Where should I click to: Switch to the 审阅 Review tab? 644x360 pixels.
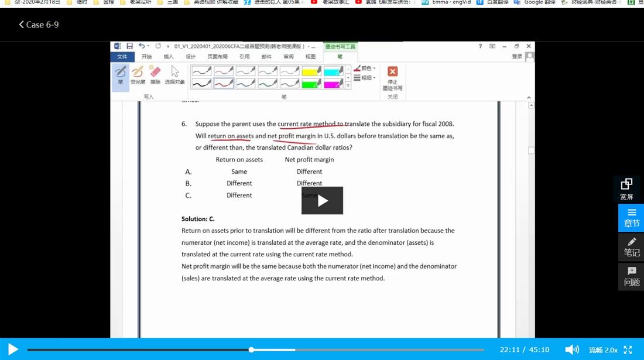point(288,57)
